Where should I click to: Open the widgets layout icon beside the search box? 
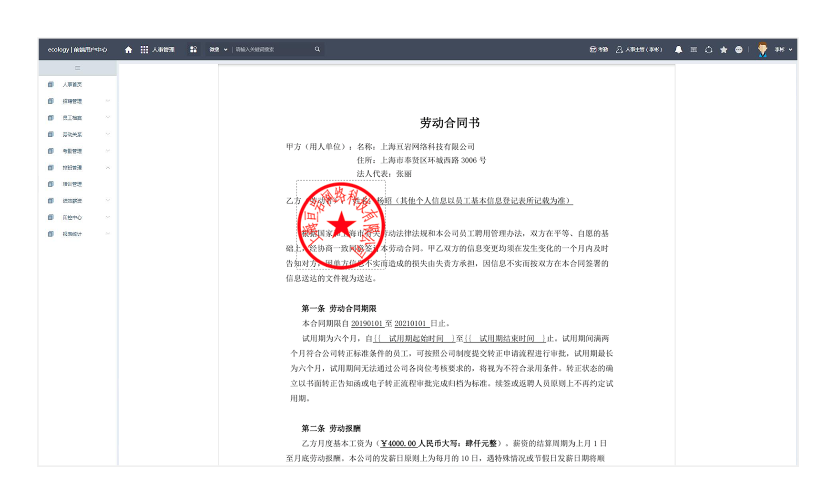tap(193, 50)
